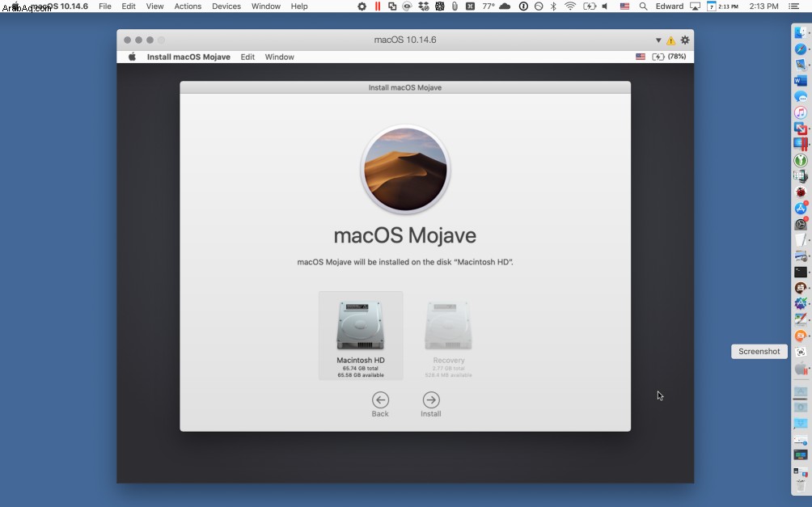Open System Preferences from the Dock
Screen dimensions: 812x507
(x=801, y=224)
